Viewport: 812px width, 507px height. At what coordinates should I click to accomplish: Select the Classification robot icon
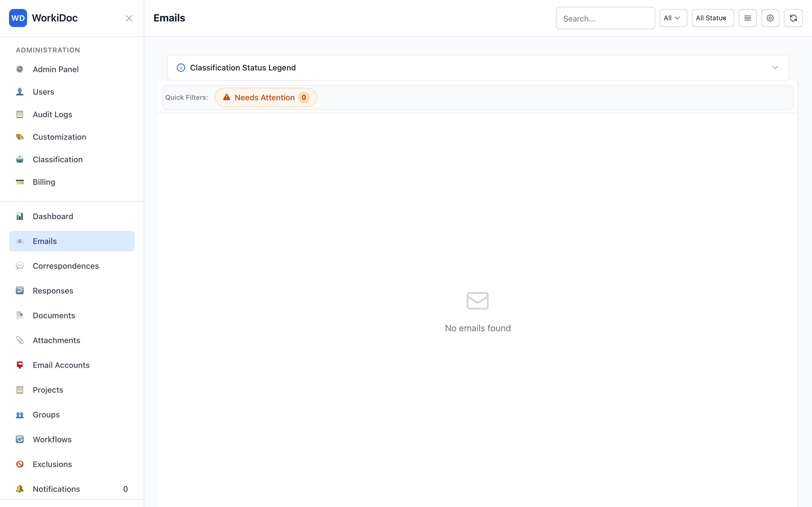(19, 159)
